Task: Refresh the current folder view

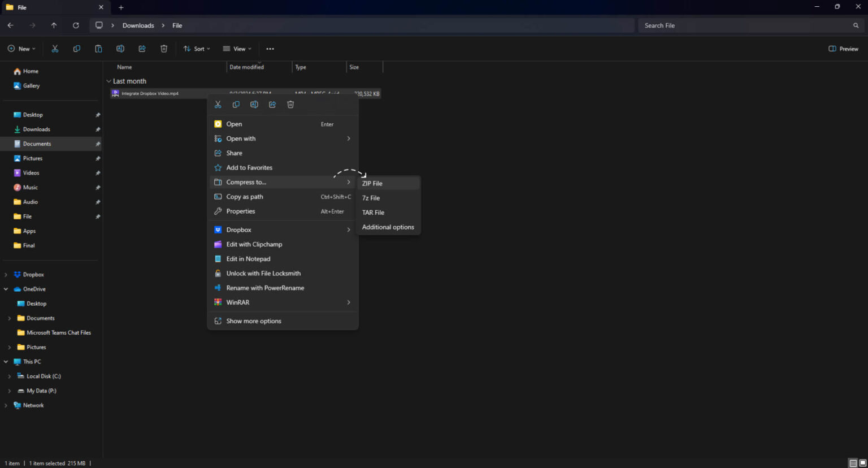Action: coord(76,25)
